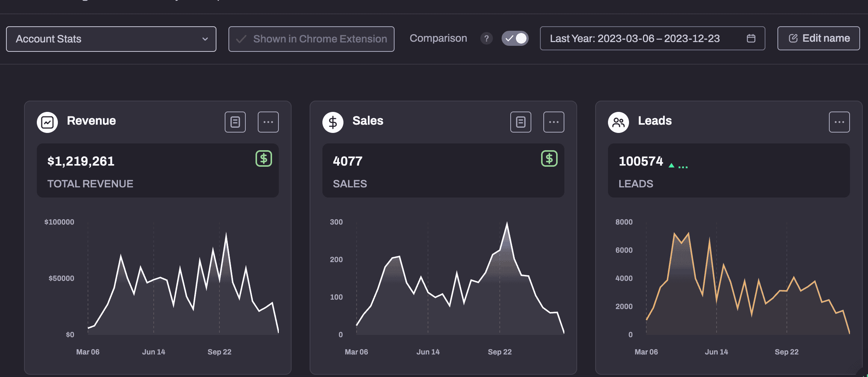Viewport: 868px width, 377px height.
Task: Click the Comparison help question mark
Action: (x=487, y=38)
